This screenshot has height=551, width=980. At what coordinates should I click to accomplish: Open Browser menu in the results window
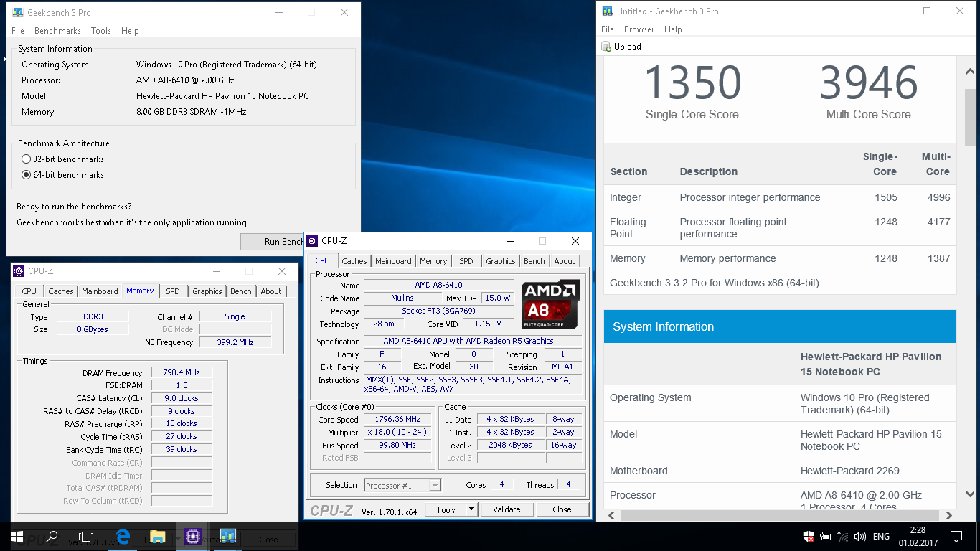[x=639, y=29]
